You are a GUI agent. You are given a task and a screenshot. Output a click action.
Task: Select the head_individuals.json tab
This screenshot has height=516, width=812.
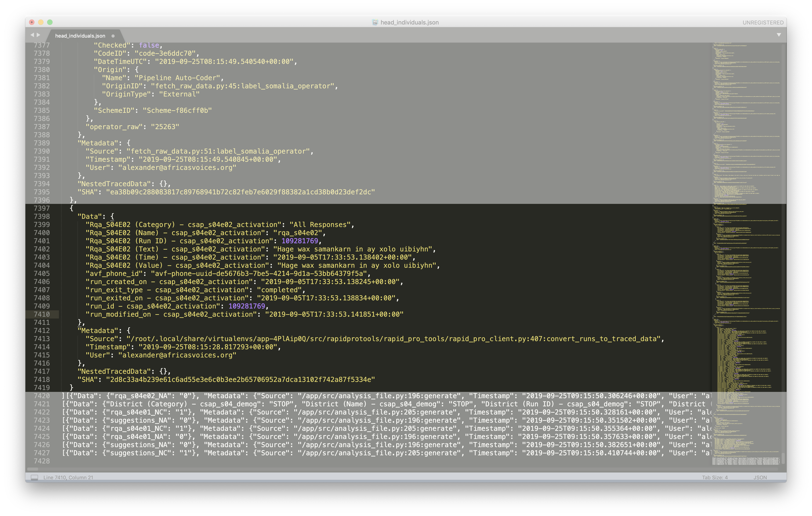click(x=80, y=36)
